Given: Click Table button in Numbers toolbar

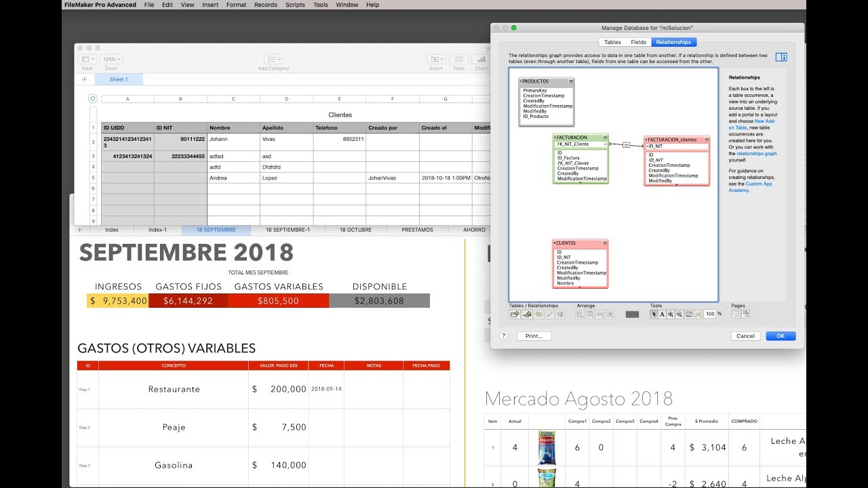Looking at the screenshot, I should point(458,60).
